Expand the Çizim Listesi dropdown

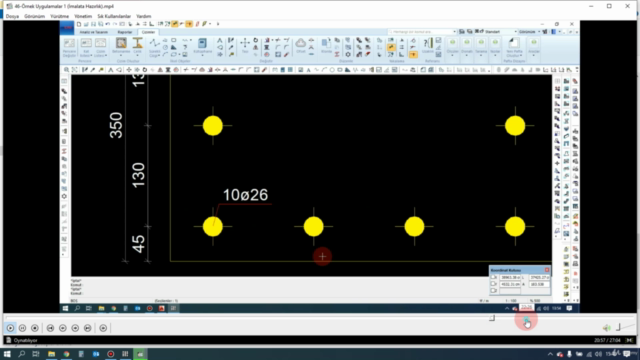(x=100, y=48)
